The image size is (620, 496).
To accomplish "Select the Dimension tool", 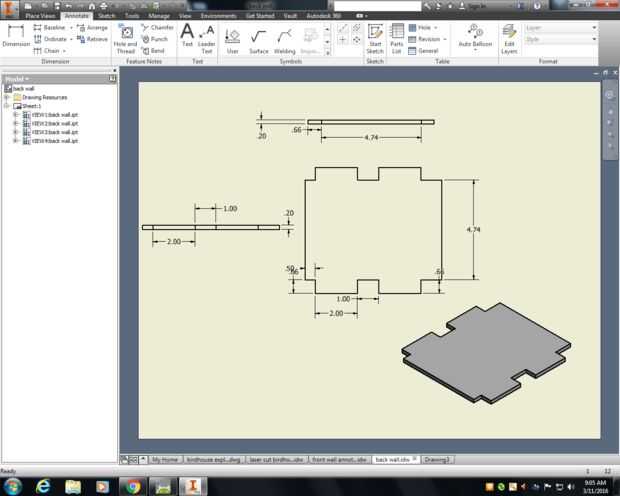I will pos(16,36).
